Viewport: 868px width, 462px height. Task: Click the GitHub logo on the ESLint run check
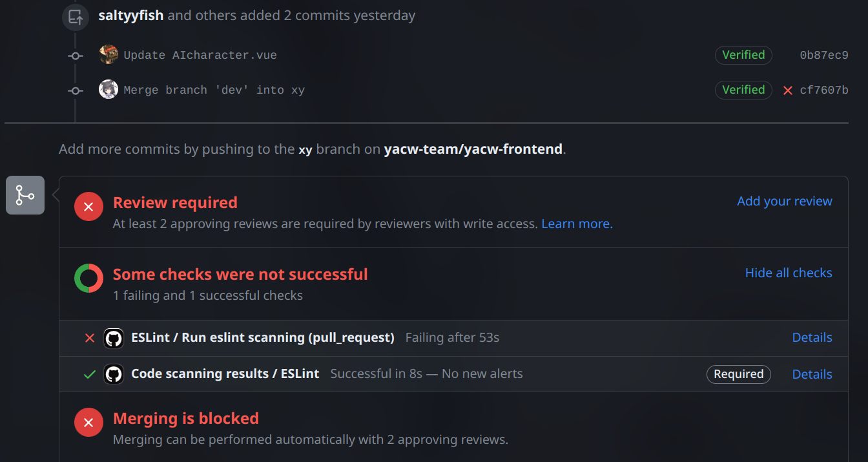tap(114, 338)
